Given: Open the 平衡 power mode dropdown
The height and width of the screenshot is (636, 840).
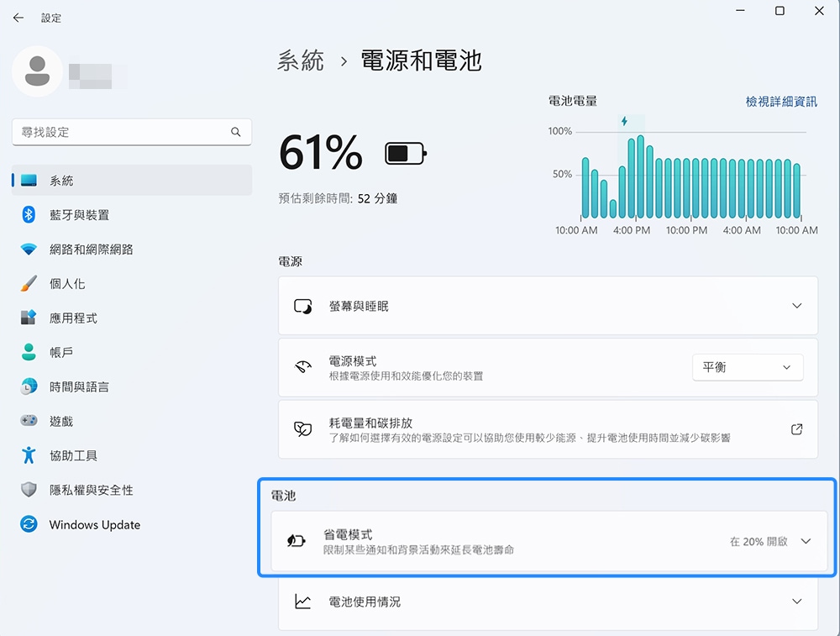Looking at the screenshot, I should coord(748,367).
